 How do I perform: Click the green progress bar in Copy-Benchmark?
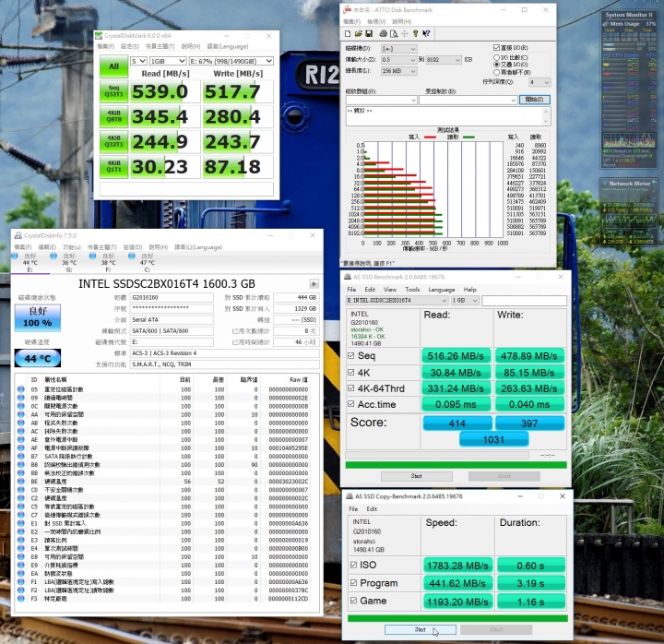(x=457, y=618)
